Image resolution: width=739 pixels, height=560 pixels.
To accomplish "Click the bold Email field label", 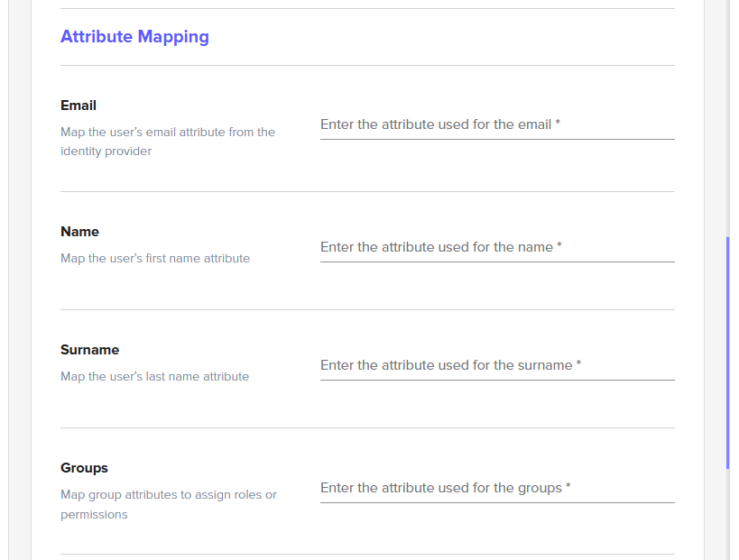I will pos(79,106).
